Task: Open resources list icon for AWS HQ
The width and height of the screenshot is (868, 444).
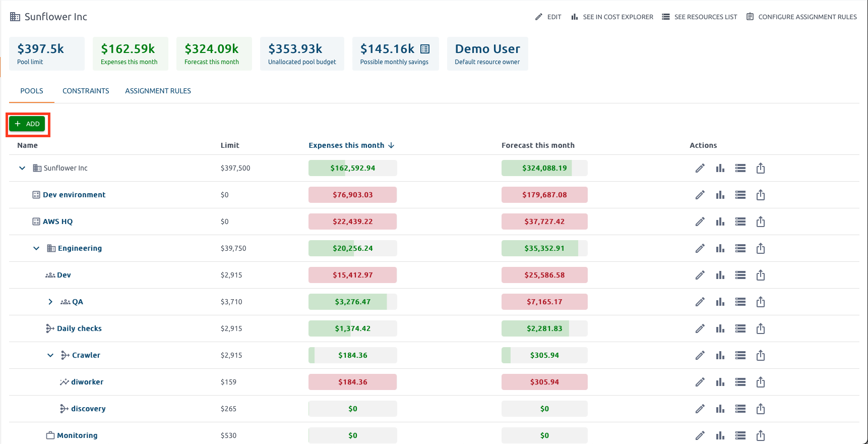Action: [x=740, y=221]
